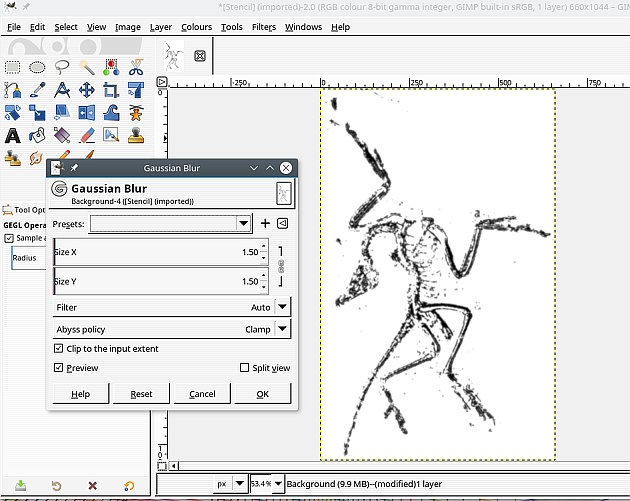Click Reset in the Gaussian Blur dialog
Screen dimensions: 630x501
(141, 394)
